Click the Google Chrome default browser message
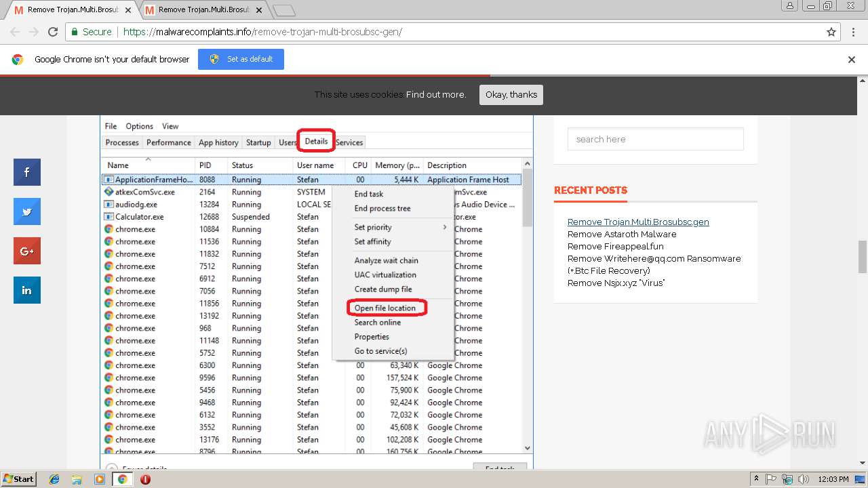868x488 pixels. click(x=112, y=60)
